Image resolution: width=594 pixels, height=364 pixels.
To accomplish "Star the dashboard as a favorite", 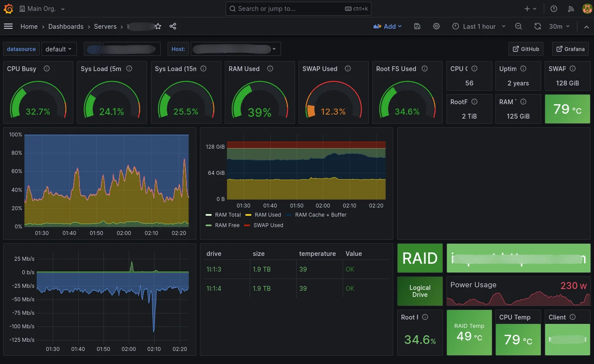I will click(x=158, y=26).
